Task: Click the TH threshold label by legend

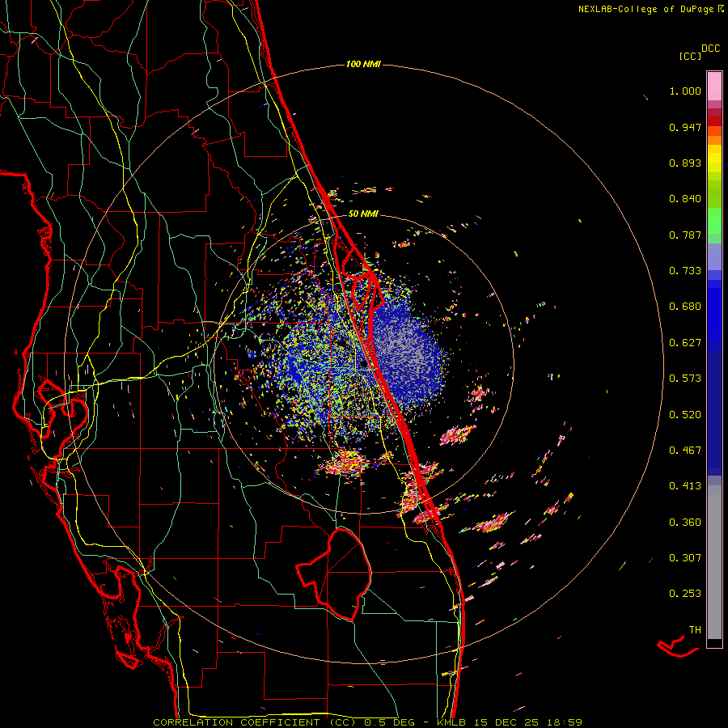Action: (x=695, y=630)
